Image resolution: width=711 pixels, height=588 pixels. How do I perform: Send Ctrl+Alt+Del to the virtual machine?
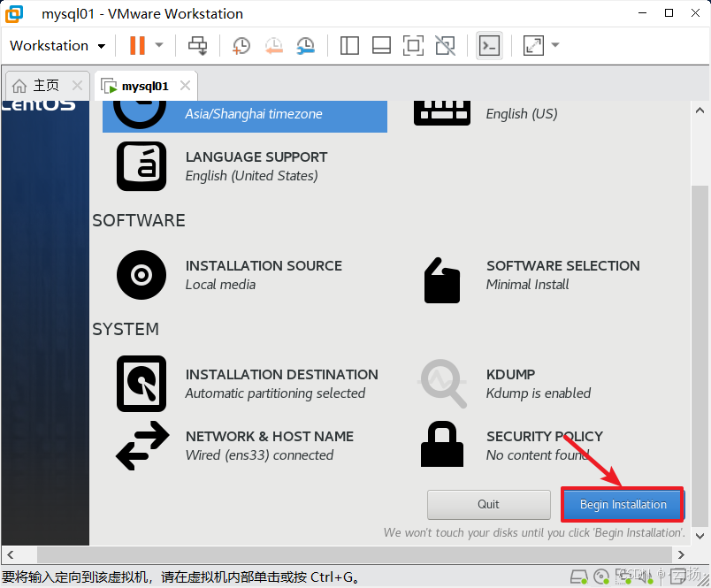198,45
